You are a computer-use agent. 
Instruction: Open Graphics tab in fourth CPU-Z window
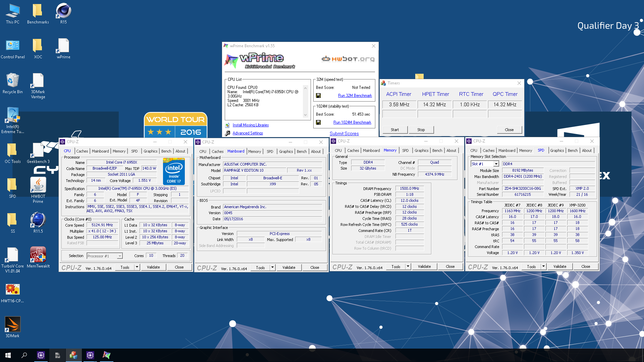pos(557,150)
